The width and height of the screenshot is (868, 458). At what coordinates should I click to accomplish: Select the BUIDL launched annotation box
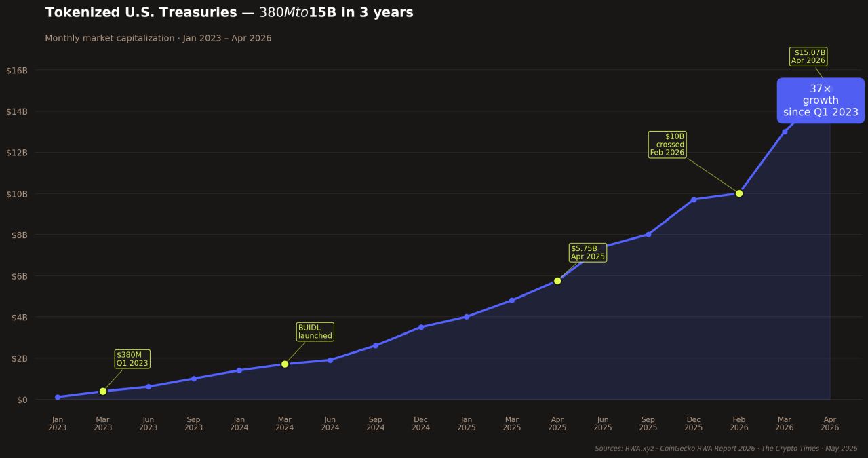tap(315, 332)
